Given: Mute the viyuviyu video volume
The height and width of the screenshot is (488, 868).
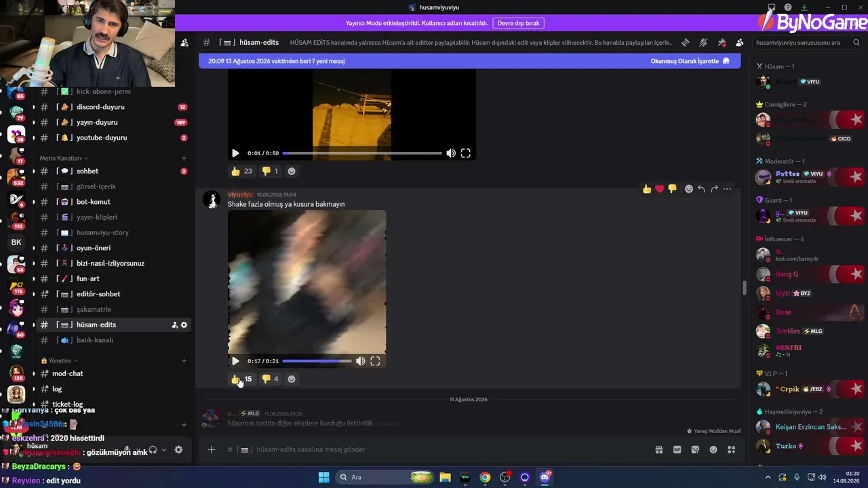Looking at the screenshot, I should [x=361, y=361].
